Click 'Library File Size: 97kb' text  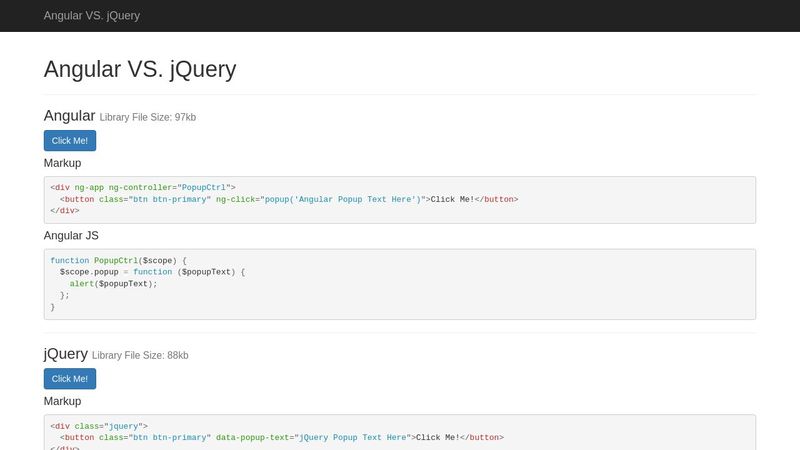(x=147, y=117)
